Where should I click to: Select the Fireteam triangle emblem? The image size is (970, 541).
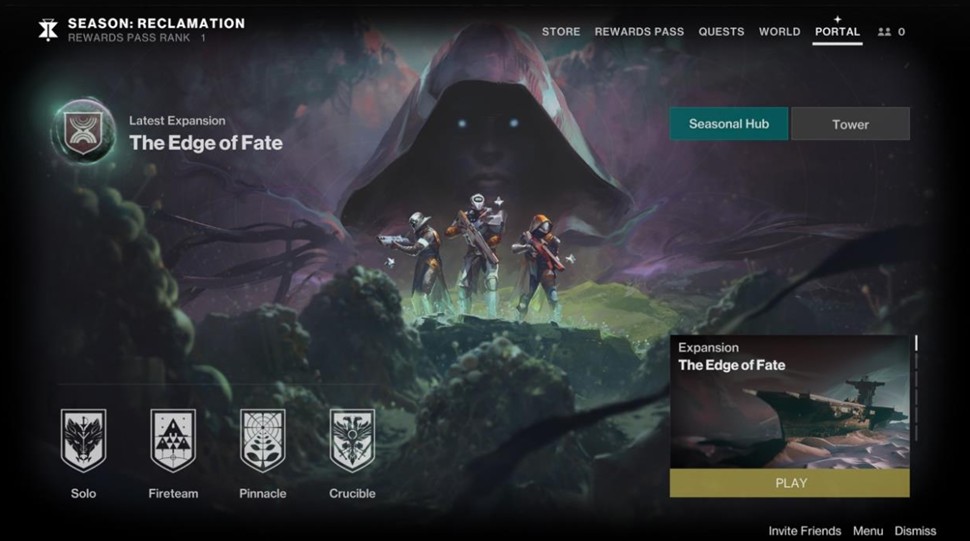point(173,440)
